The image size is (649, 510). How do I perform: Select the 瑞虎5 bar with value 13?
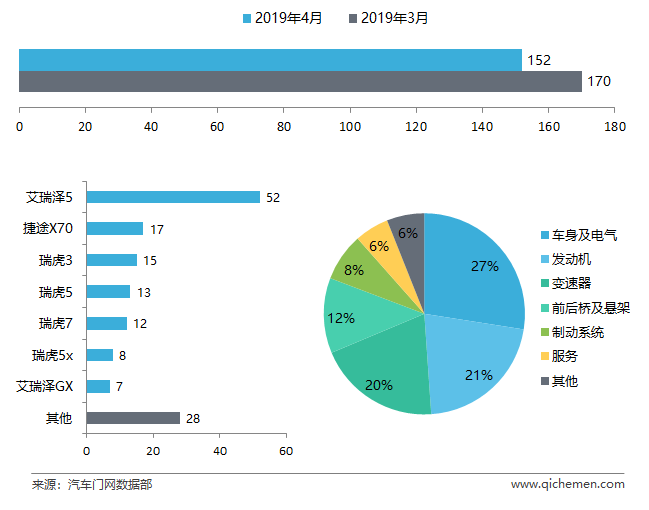pos(108,291)
